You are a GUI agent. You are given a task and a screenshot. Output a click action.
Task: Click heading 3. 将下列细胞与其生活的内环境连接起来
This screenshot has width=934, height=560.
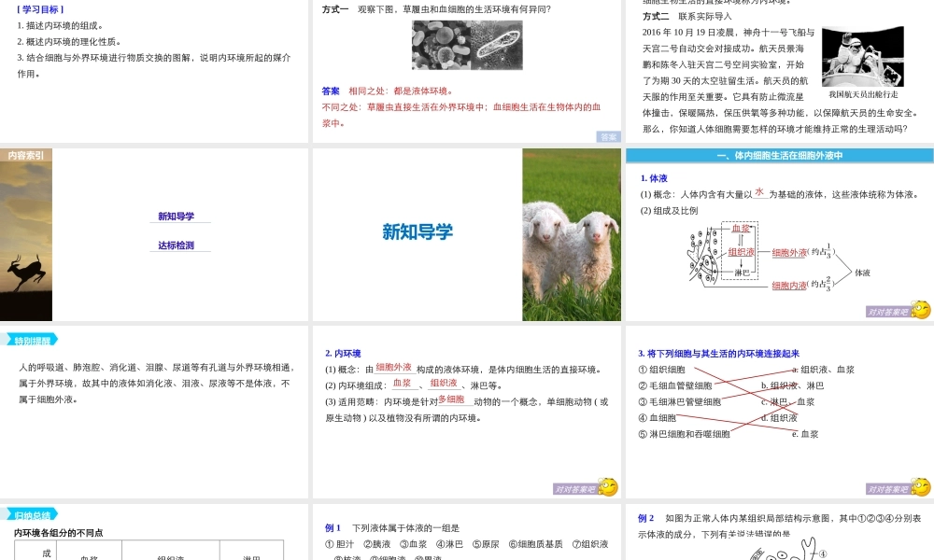[719, 353]
